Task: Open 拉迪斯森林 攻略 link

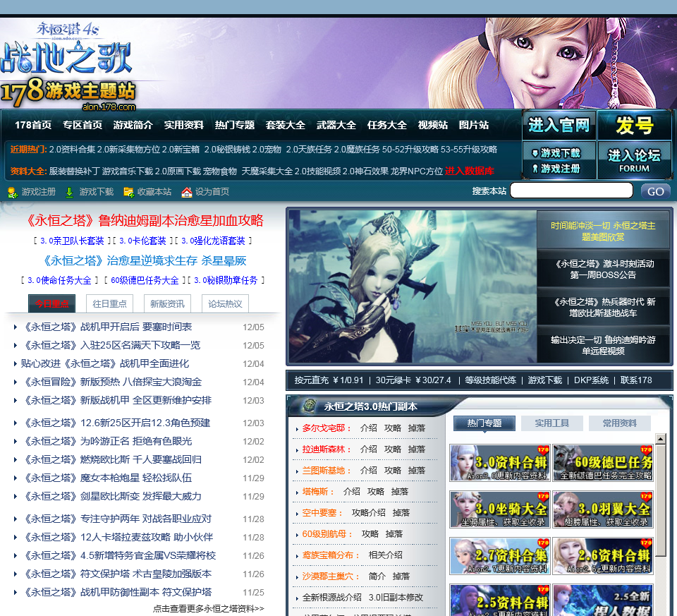Action: point(393,449)
